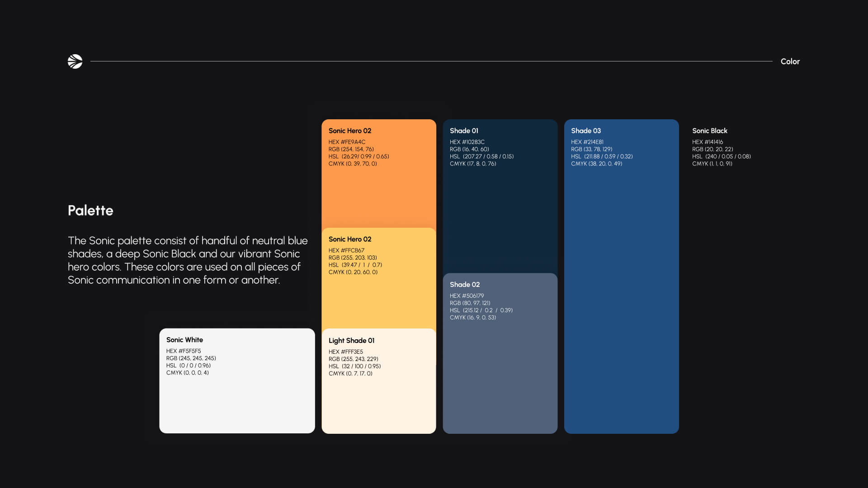Click HEX #214E81 on Shade 03
The width and height of the screenshot is (868, 488).
[x=589, y=141]
